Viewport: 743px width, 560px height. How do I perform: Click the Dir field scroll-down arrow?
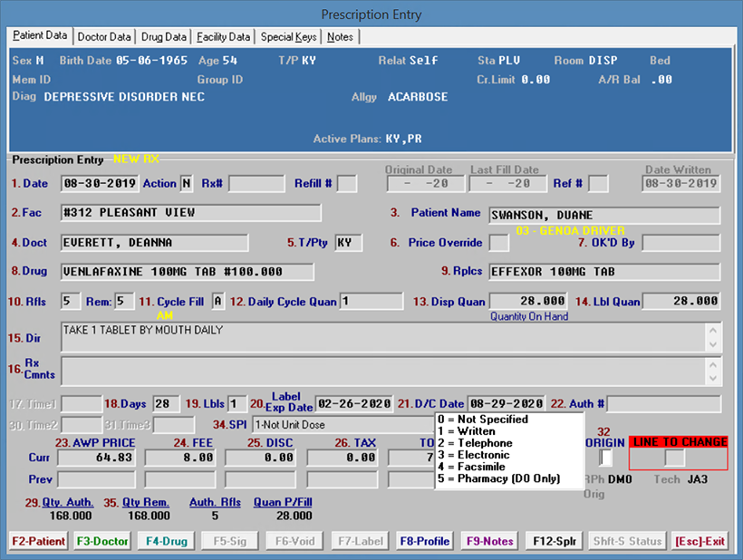[712, 345]
